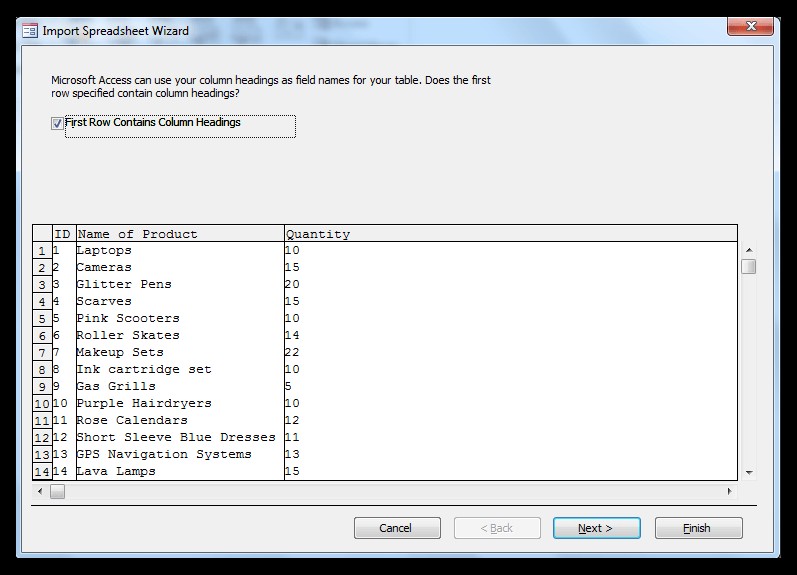Click the vertical scrollbar down arrow
797x575 pixels.
pyautogui.click(x=749, y=472)
